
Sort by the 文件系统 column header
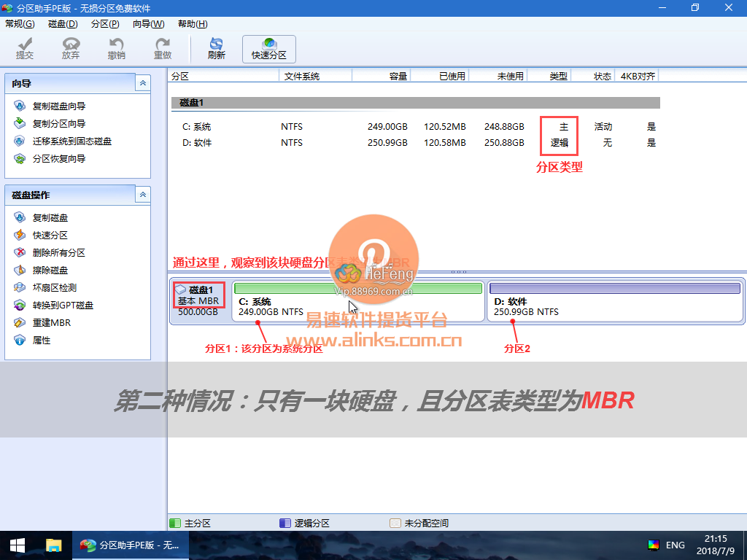click(x=302, y=76)
